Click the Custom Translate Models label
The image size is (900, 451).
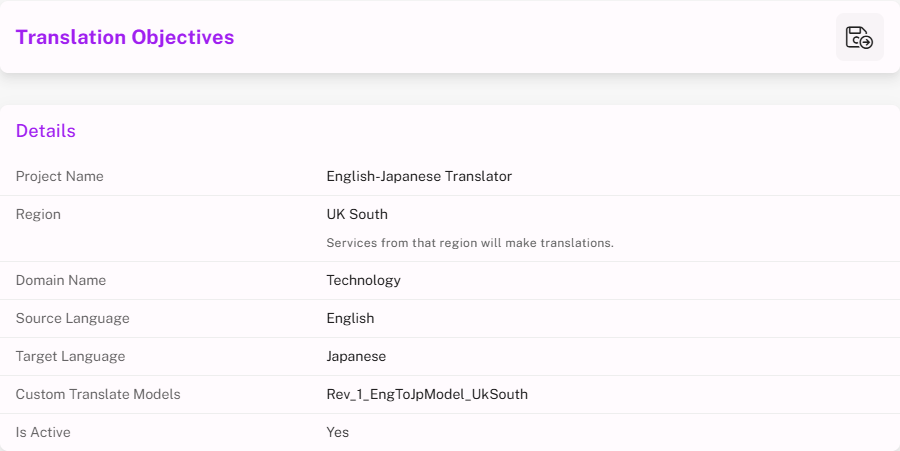tap(98, 394)
